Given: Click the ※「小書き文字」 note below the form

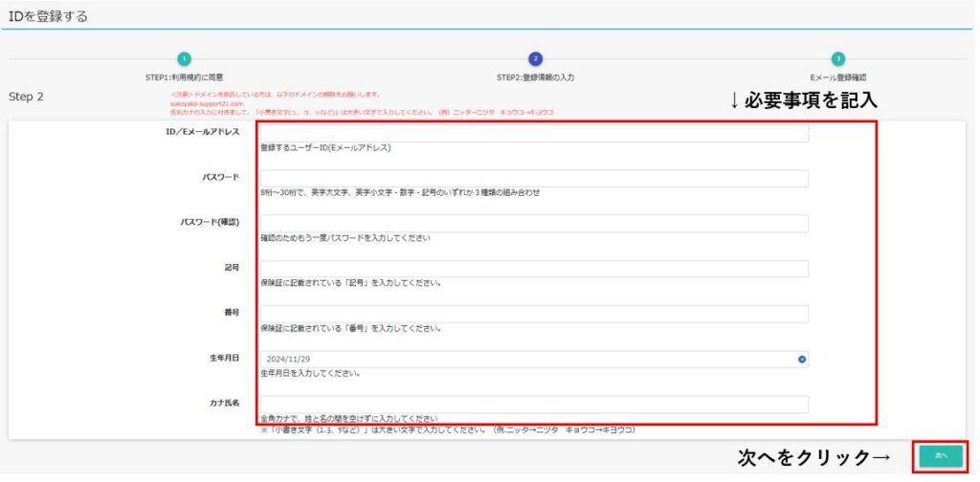Looking at the screenshot, I should (448, 430).
